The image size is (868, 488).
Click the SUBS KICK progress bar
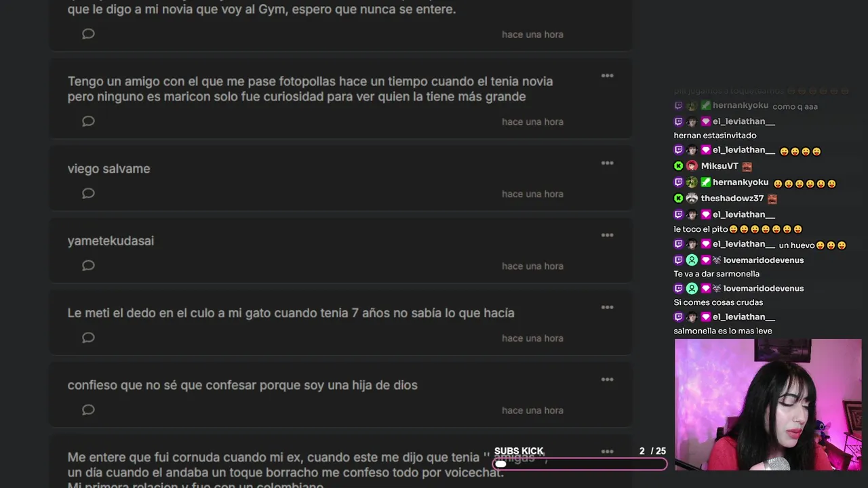(580, 464)
